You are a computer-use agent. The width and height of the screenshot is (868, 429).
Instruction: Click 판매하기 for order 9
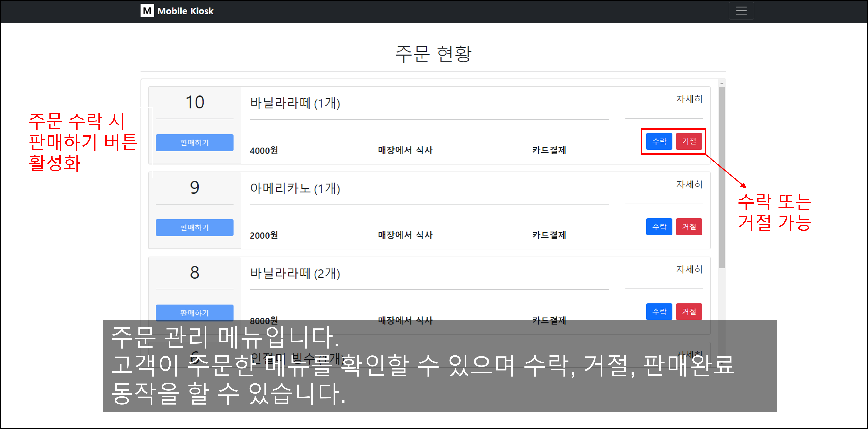[x=195, y=228]
